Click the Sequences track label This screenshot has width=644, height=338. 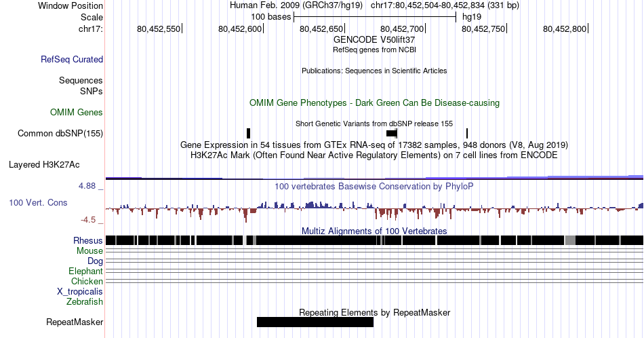(x=81, y=81)
